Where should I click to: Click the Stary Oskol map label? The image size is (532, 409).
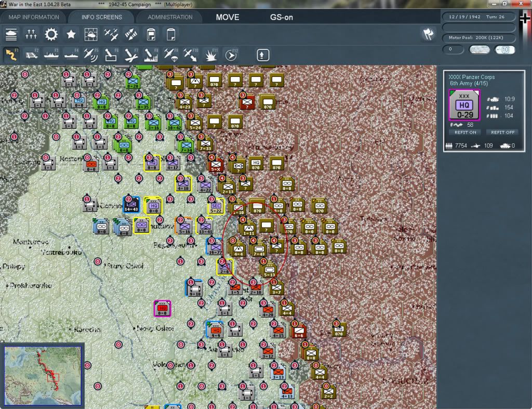click(x=125, y=266)
